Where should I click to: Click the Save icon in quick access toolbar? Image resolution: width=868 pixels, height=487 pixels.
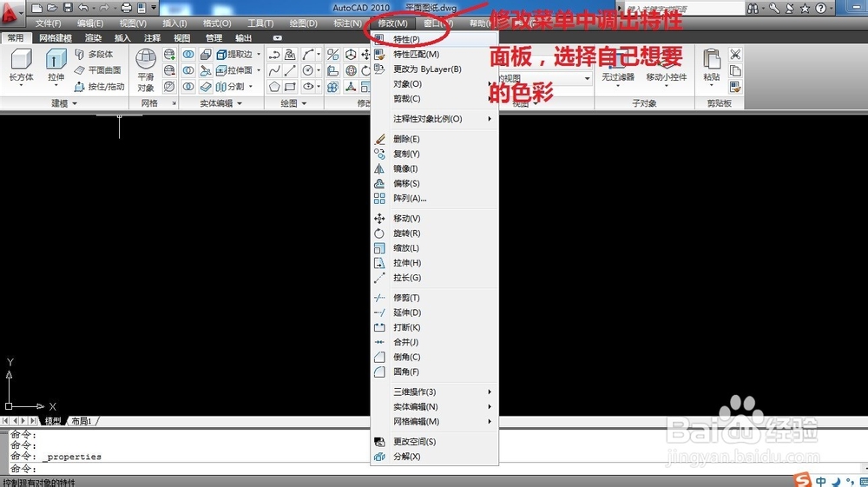pos(68,8)
